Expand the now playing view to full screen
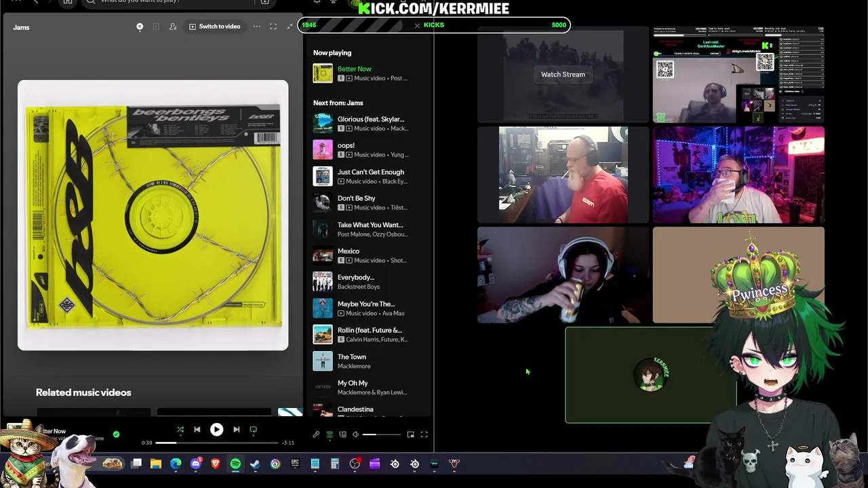 click(273, 26)
